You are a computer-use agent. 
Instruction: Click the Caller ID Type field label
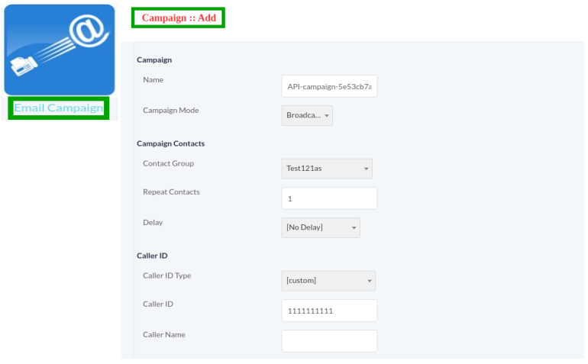point(166,275)
